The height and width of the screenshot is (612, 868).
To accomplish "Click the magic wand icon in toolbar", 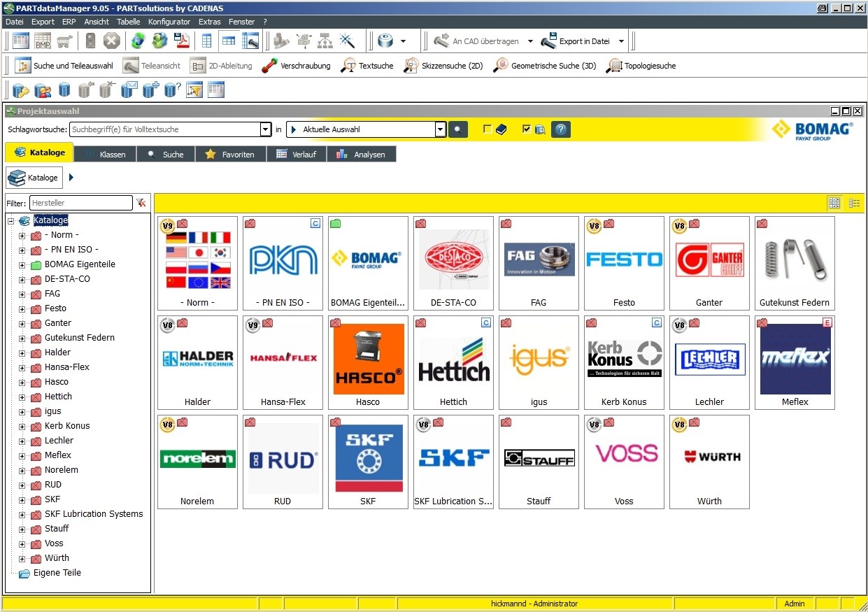I will point(348,41).
